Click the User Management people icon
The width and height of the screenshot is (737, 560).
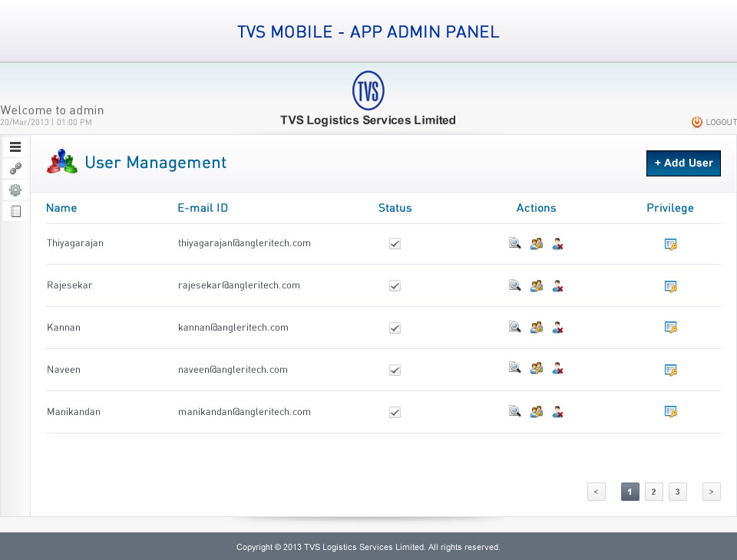[62, 162]
